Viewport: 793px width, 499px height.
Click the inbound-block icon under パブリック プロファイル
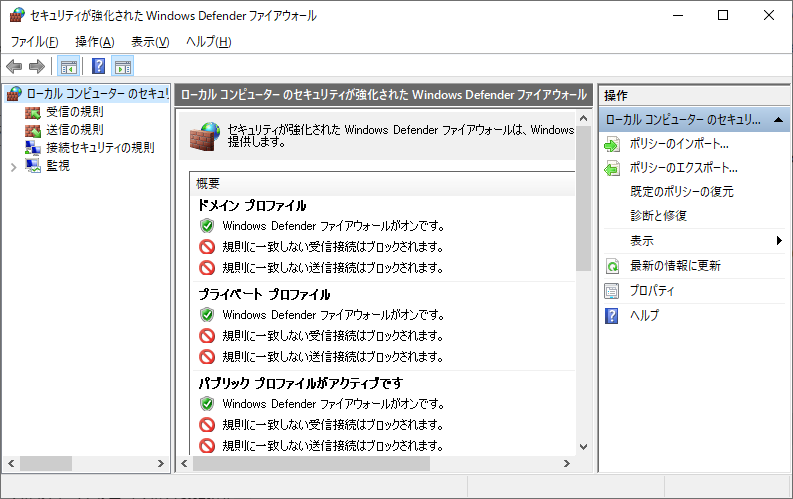[x=207, y=425]
